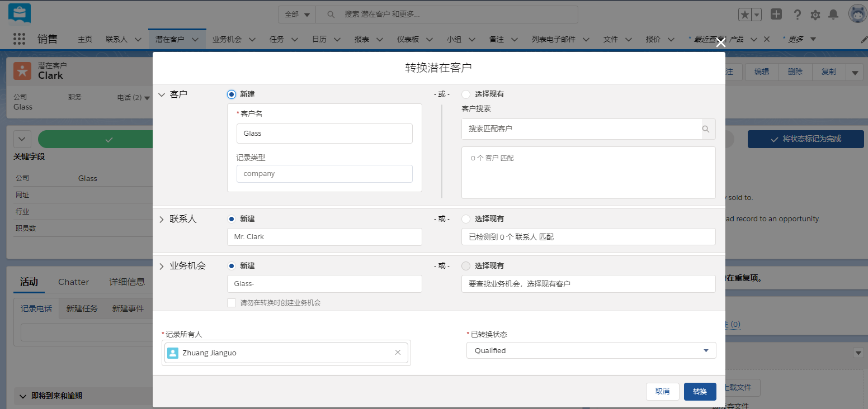Click inside the 客户名 input showing Glass
This screenshot has height=409, width=868.
click(x=324, y=133)
